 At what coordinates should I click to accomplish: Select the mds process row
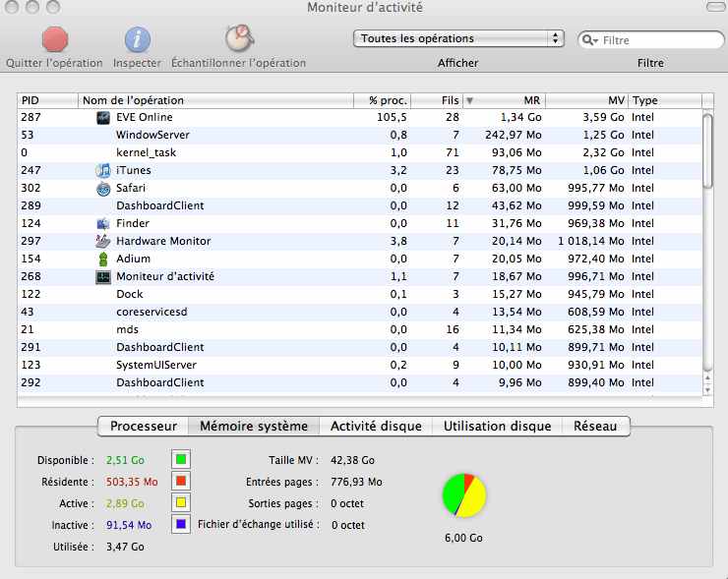point(360,329)
